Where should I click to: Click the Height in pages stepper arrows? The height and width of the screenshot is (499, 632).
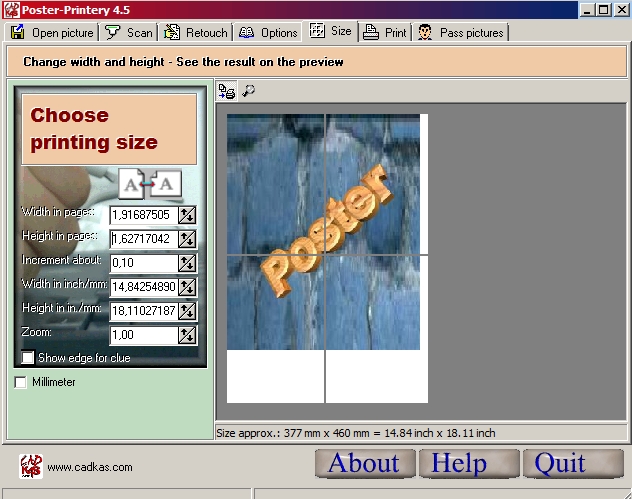[x=187, y=239]
